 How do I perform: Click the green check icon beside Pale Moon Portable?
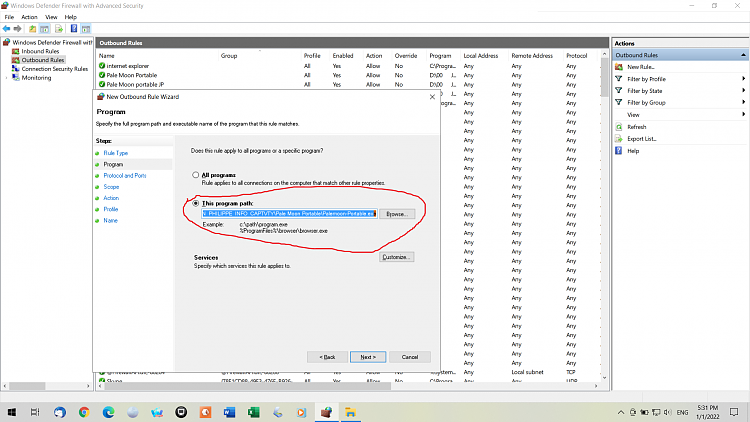[x=102, y=75]
